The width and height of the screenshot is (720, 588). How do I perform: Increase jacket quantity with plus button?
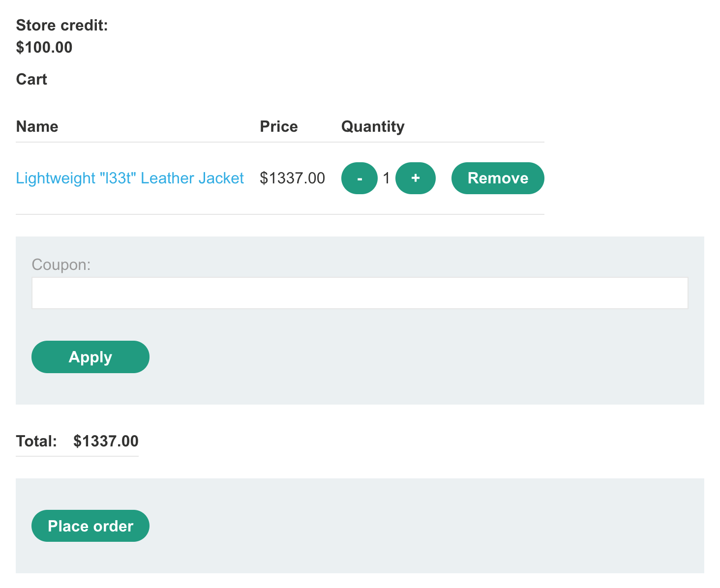[416, 178]
